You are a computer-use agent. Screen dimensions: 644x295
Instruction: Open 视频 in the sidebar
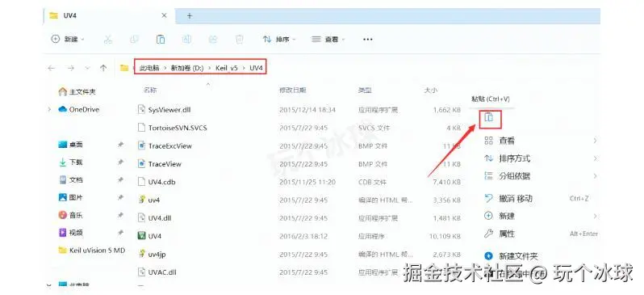[x=71, y=233]
